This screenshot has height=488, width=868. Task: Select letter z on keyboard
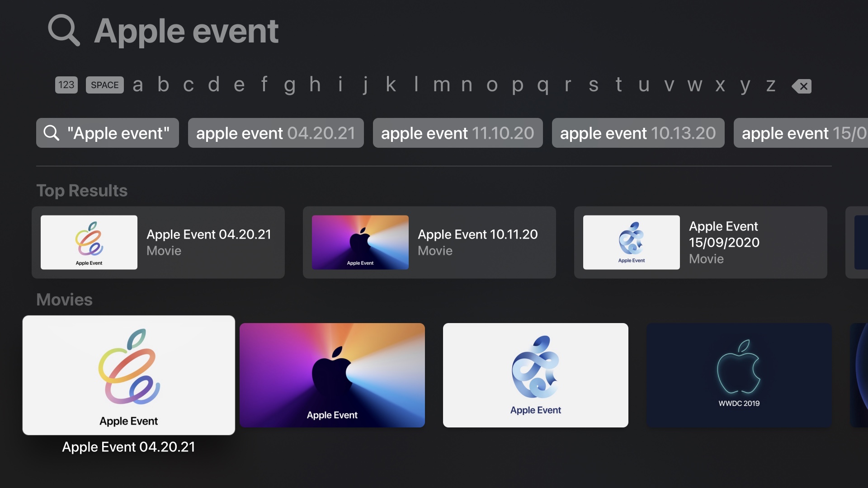pos(771,85)
